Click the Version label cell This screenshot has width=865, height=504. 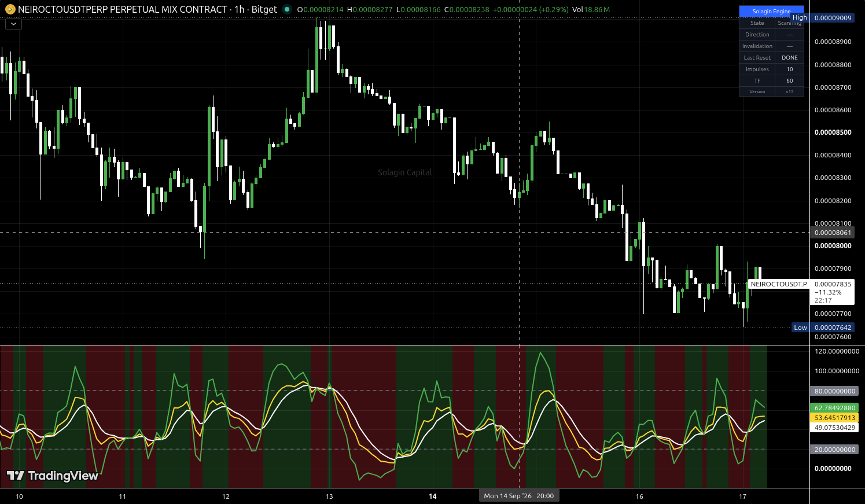[x=757, y=91]
